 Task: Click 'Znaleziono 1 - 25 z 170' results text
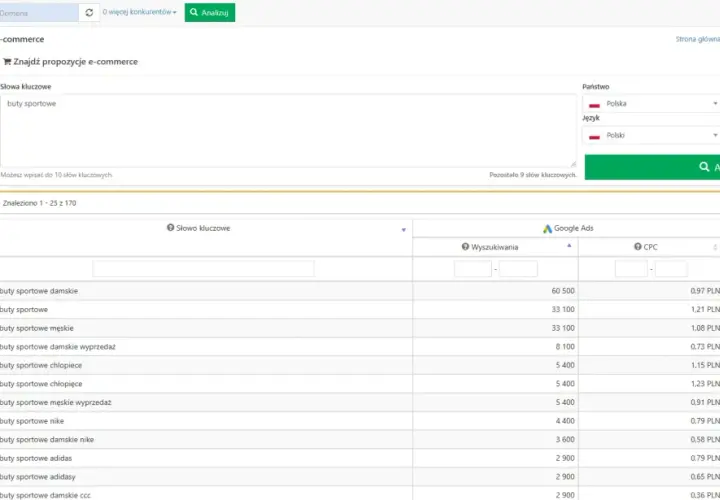[x=39, y=203]
